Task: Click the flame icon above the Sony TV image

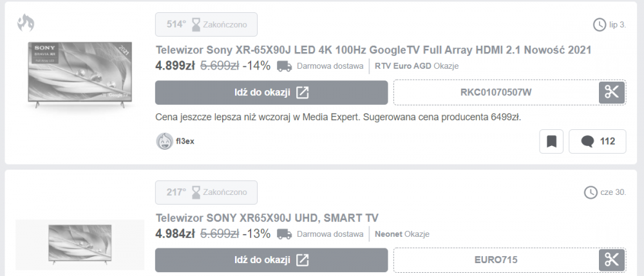Action: pyautogui.click(x=26, y=24)
